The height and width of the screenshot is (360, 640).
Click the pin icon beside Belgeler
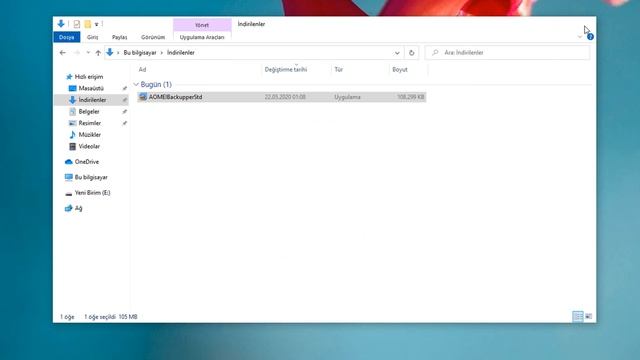tap(125, 111)
